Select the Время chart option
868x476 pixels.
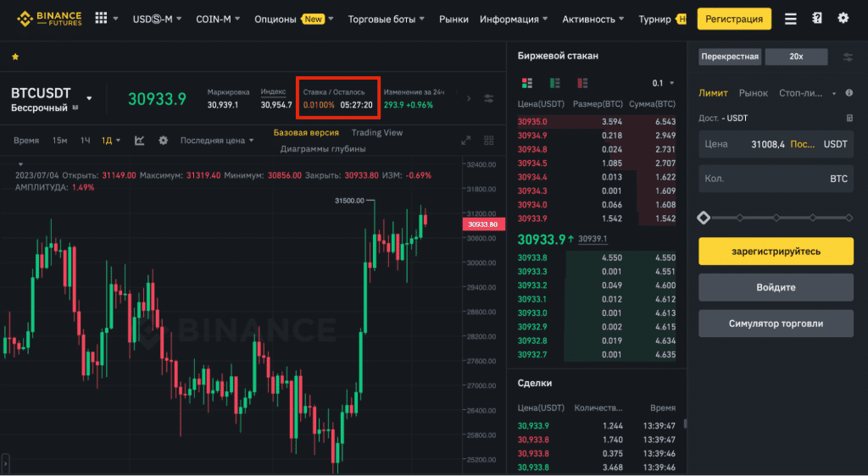26,141
